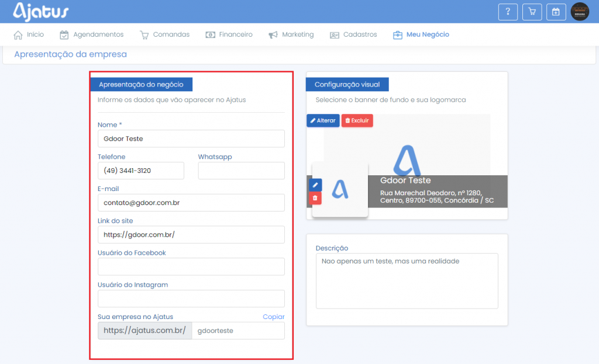
Task: Open Agendamentos menu
Action: coord(98,34)
